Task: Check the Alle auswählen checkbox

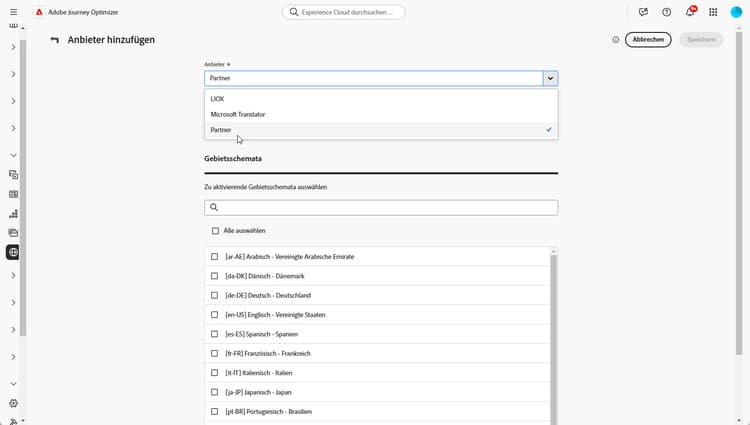Action: coord(215,231)
